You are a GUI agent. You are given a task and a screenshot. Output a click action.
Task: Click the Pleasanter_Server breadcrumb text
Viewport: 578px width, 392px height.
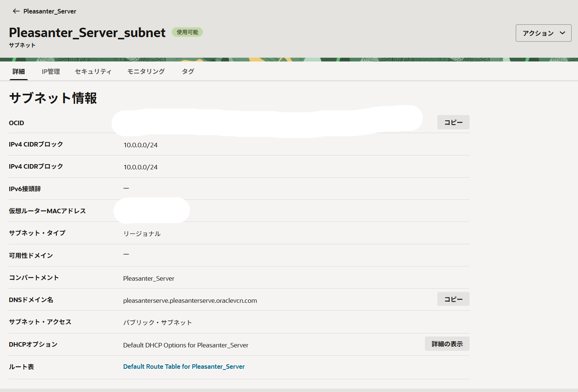pyautogui.click(x=50, y=11)
